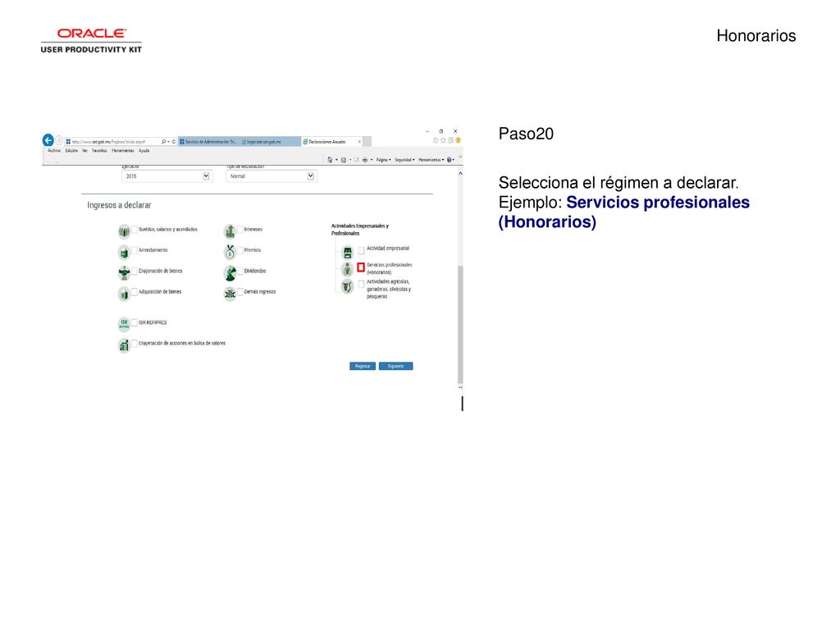Click the Servicios profesionales person icon
This screenshot has height=630, width=840.
click(347, 269)
